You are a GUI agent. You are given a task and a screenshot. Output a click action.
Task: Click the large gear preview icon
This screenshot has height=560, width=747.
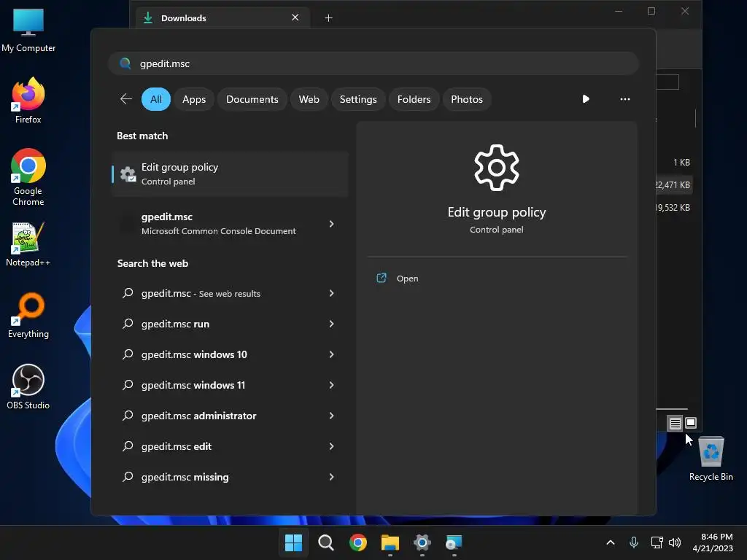[x=496, y=168]
